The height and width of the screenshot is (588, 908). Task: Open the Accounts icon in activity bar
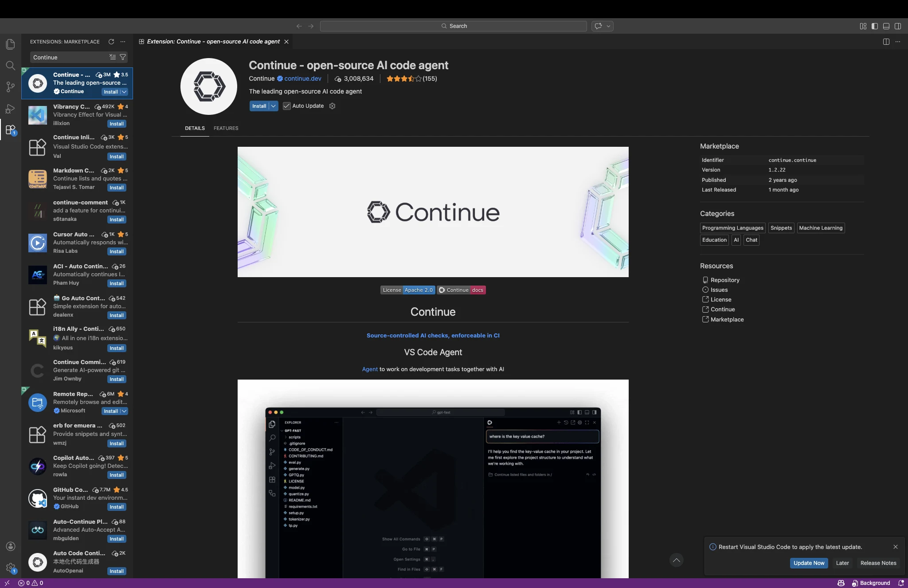[x=11, y=546]
